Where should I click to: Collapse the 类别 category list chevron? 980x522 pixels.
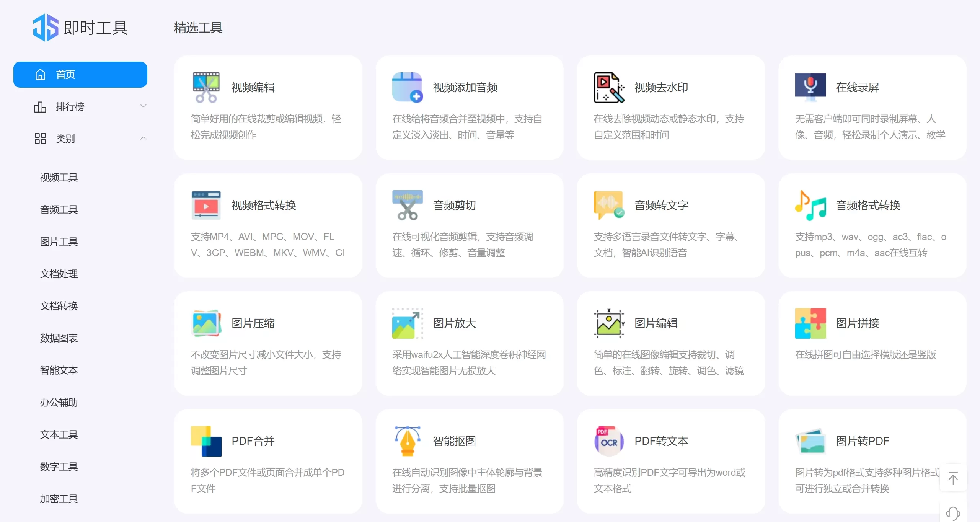point(143,138)
